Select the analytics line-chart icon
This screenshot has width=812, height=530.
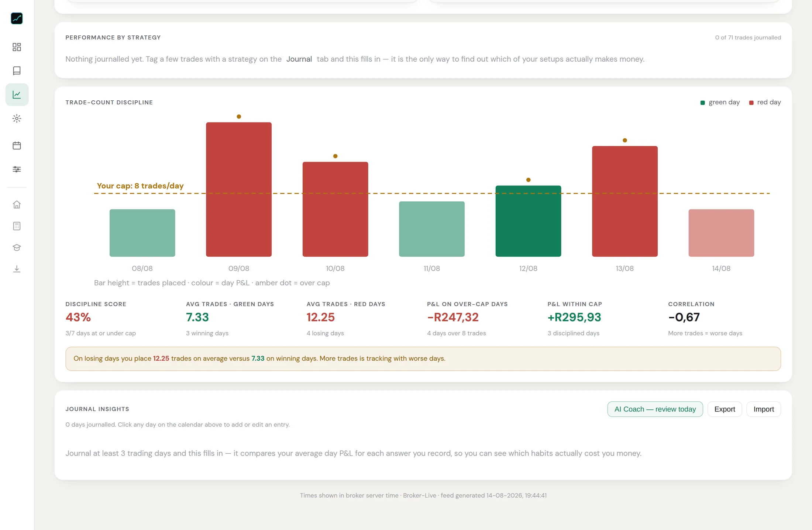pyautogui.click(x=17, y=95)
